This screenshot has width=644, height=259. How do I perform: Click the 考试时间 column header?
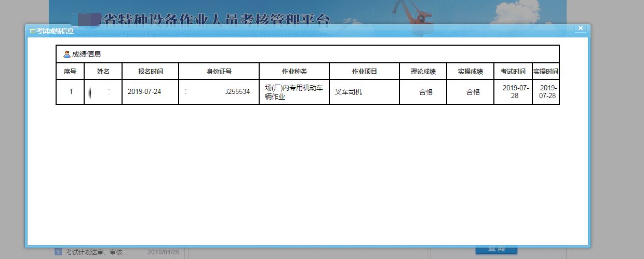(513, 72)
